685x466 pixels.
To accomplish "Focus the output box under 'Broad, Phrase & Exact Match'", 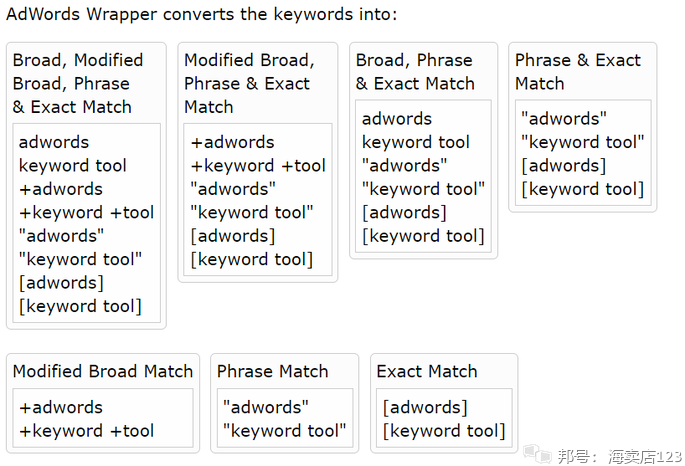I will [423, 177].
